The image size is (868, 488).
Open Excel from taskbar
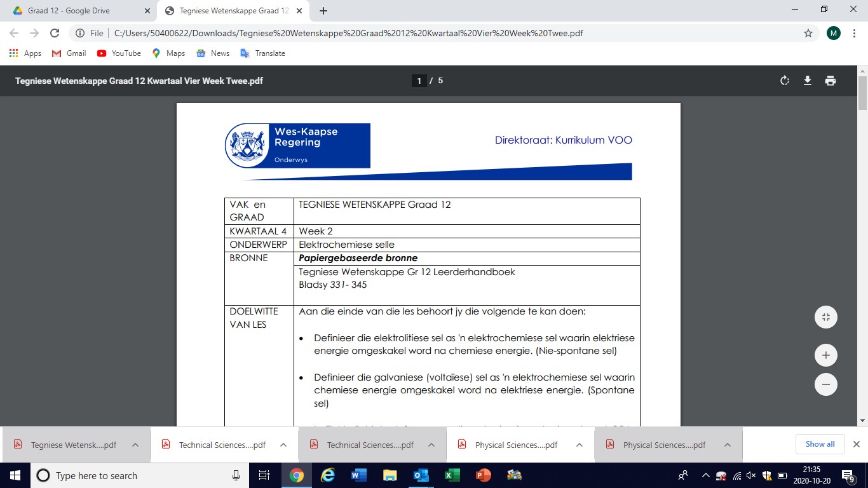coord(452,475)
